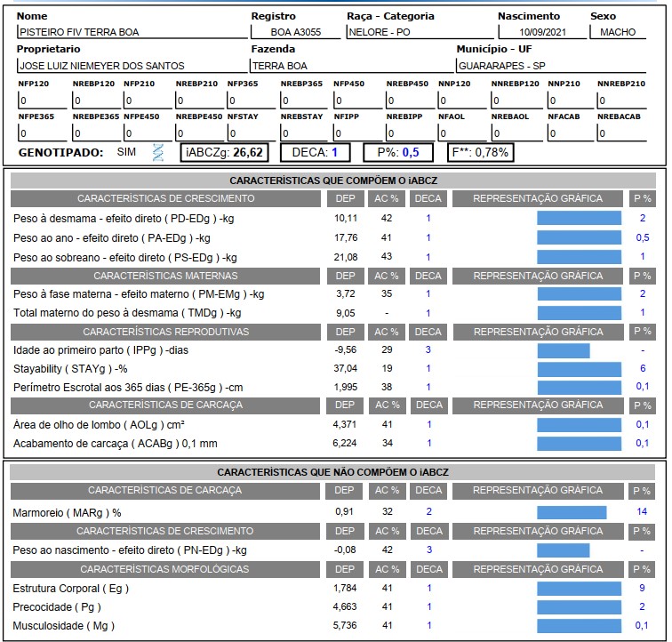Click the CARACTERÍSTICAS REPRODUTIVAS section header
672x642 pixels.
(x=165, y=332)
